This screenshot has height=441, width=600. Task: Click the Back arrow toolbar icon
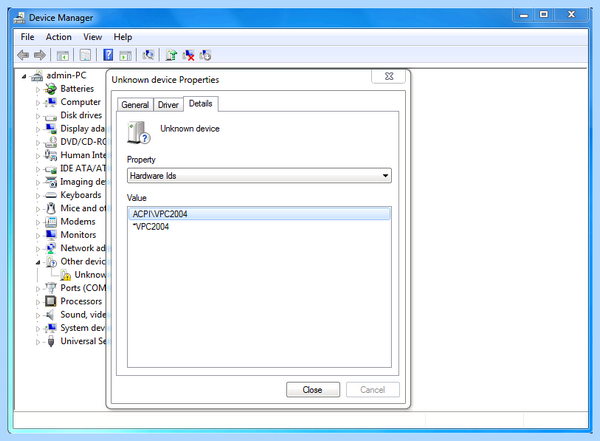click(x=23, y=56)
